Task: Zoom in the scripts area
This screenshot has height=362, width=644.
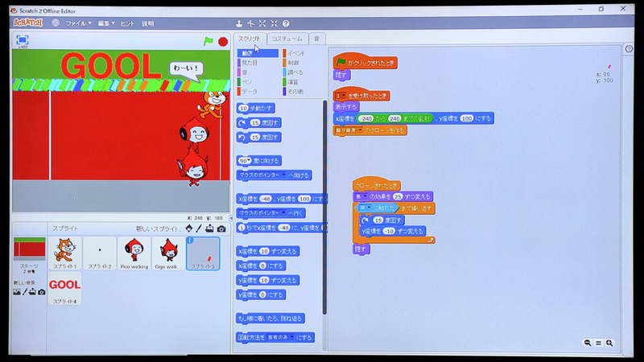Action: pyautogui.click(x=609, y=343)
